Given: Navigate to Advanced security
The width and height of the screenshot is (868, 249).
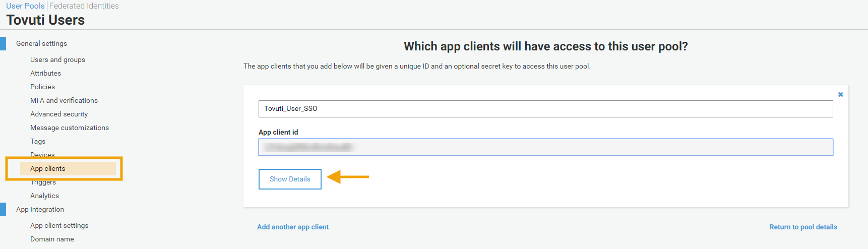Looking at the screenshot, I should pos(59,114).
